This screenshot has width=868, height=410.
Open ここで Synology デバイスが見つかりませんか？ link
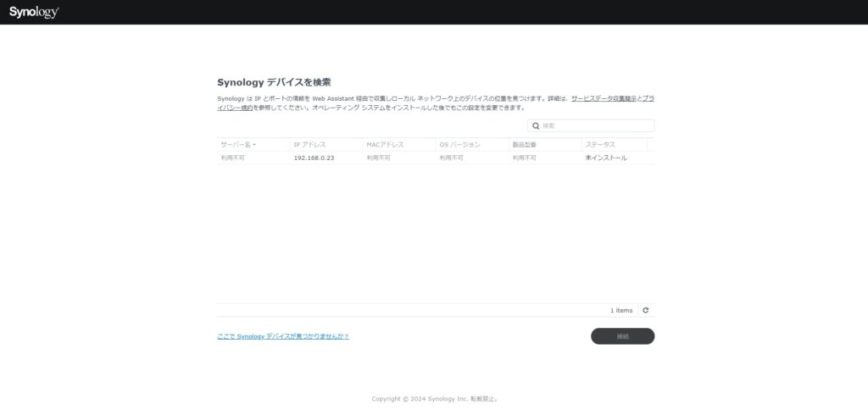click(283, 335)
